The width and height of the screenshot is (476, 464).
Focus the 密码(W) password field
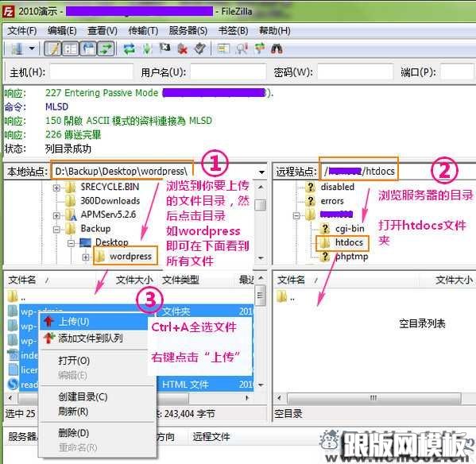[355, 72]
